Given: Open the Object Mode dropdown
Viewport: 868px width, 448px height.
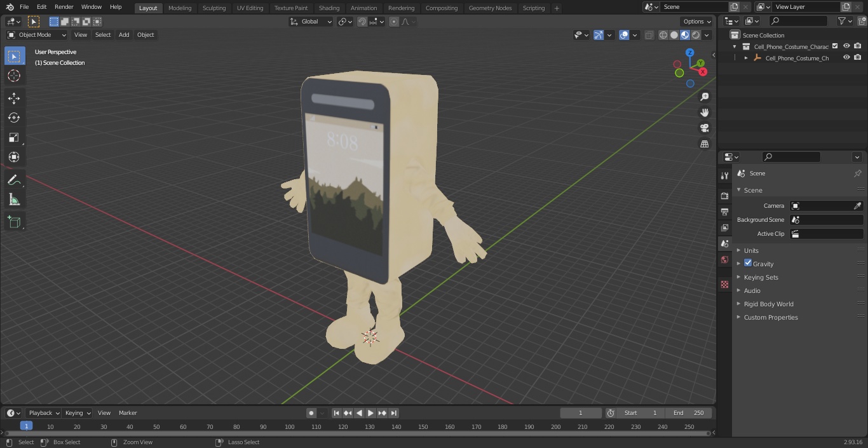Looking at the screenshot, I should tap(37, 35).
